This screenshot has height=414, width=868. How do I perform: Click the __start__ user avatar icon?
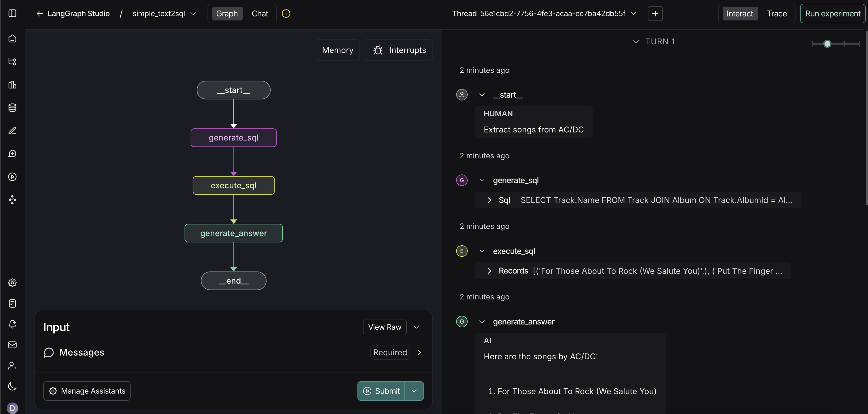462,95
